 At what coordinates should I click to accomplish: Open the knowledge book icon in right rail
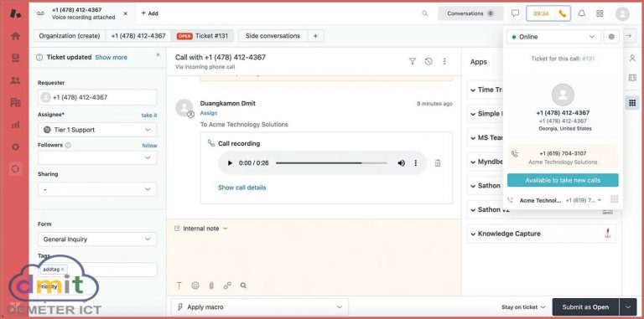click(x=632, y=78)
